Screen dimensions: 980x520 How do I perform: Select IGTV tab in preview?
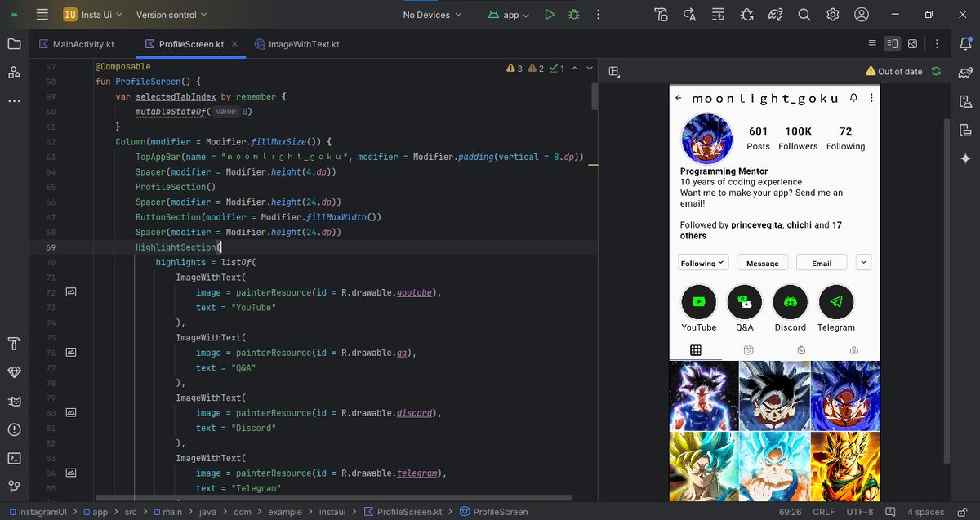[801, 350]
